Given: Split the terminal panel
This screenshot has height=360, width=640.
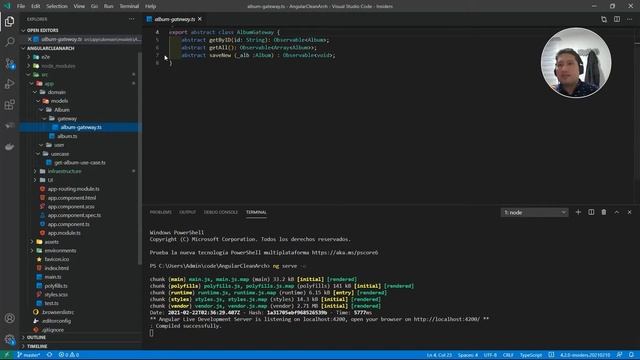Looking at the screenshot, I should (591, 212).
